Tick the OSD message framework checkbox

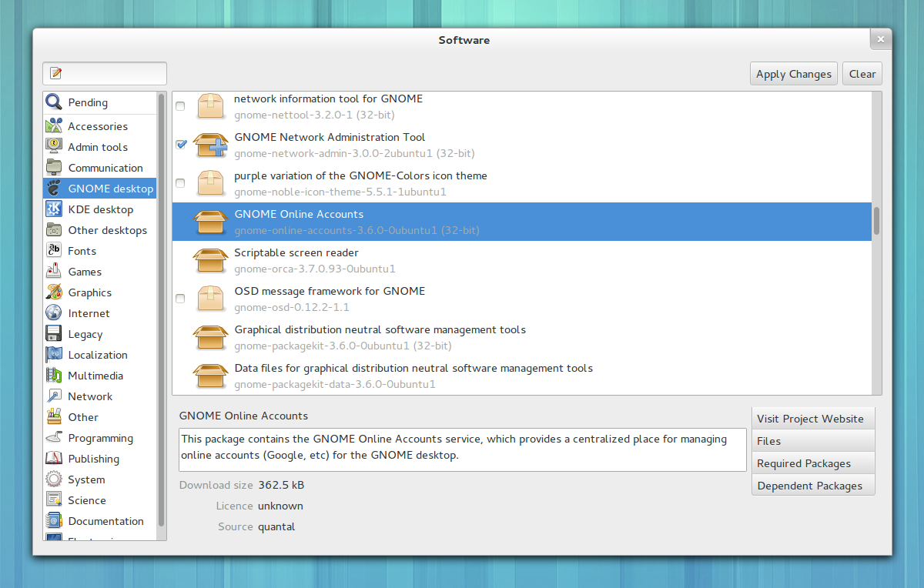coord(180,299)
